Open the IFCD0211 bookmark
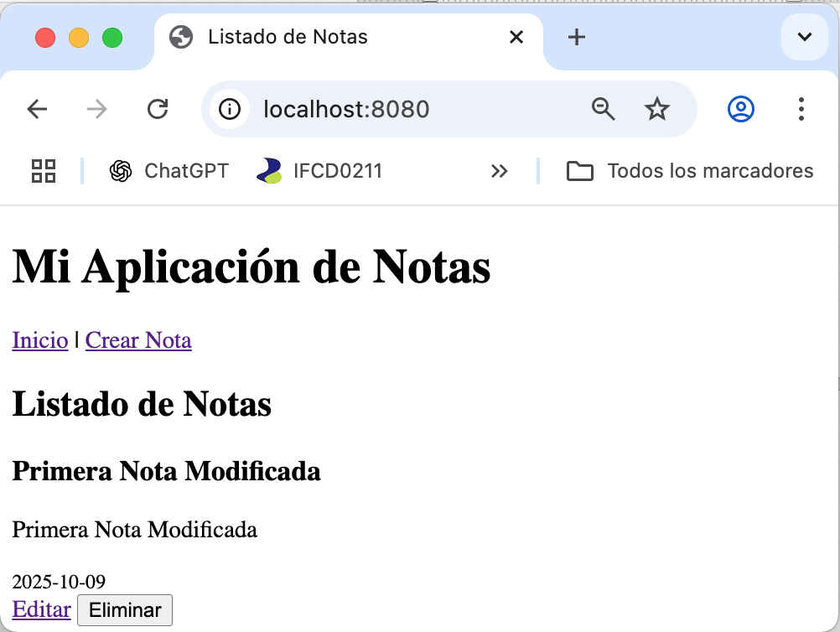This screenshot has height=632, width=840. 319,171
